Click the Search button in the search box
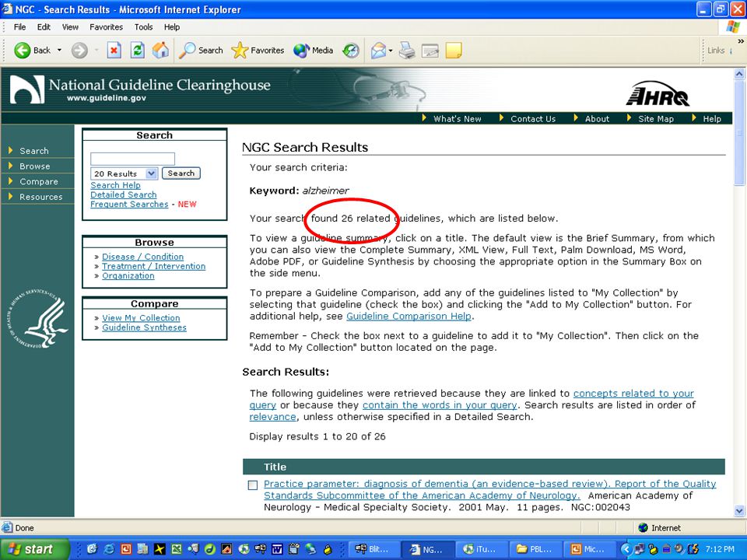 click(181, 173)
